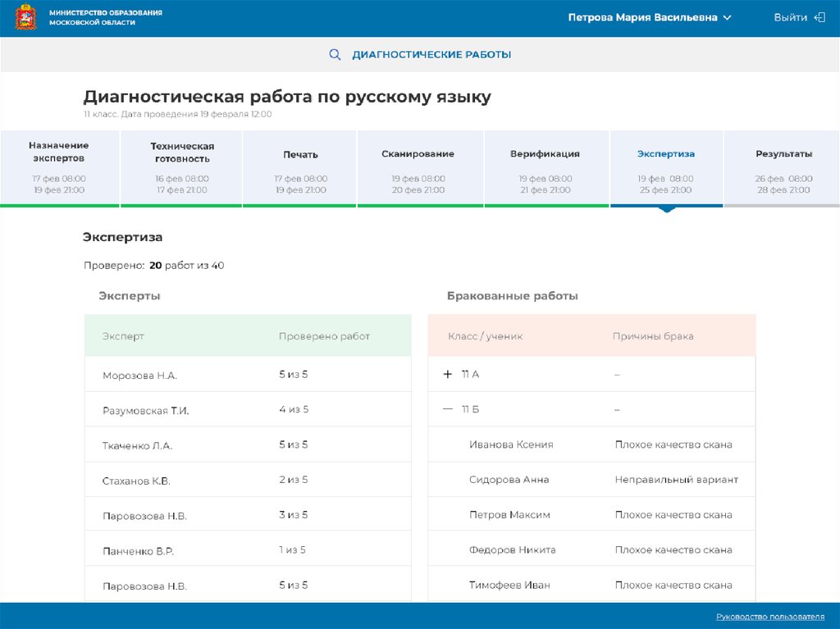The height and width of the screenshot is (629, 840).
Task: Open user menu chevron beside Петрова Мария Васильевна
Action: point(727,18)
